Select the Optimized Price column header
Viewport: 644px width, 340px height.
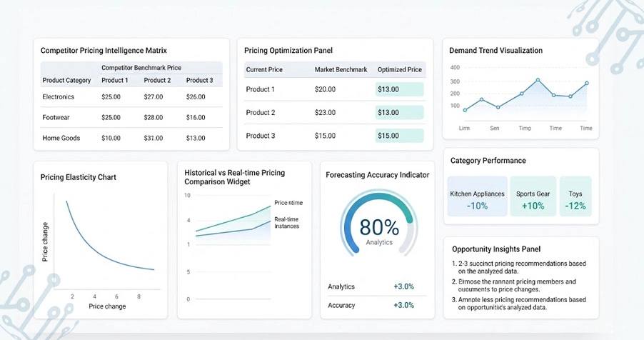tap(400, 70)
